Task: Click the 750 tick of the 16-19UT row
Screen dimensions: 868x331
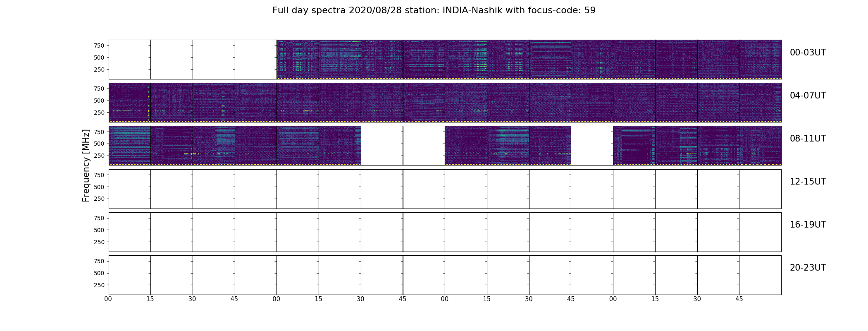Action: pos(99,218)
